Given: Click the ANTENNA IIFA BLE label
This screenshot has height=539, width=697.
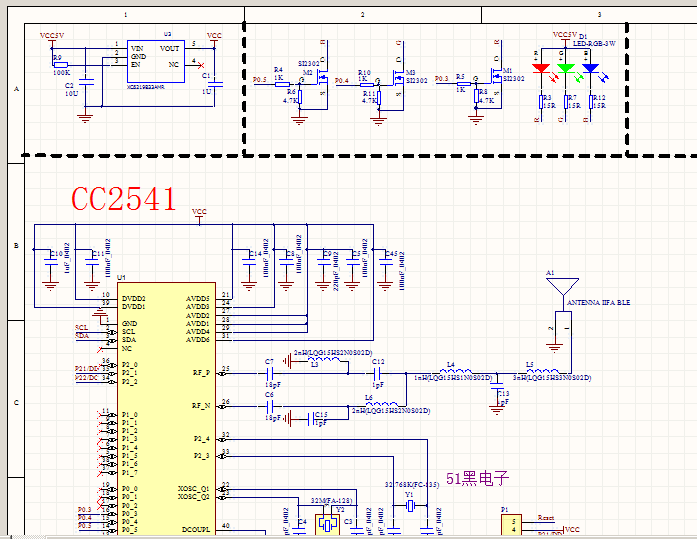Looking at the screenshot, I should [x=598, y=303].
